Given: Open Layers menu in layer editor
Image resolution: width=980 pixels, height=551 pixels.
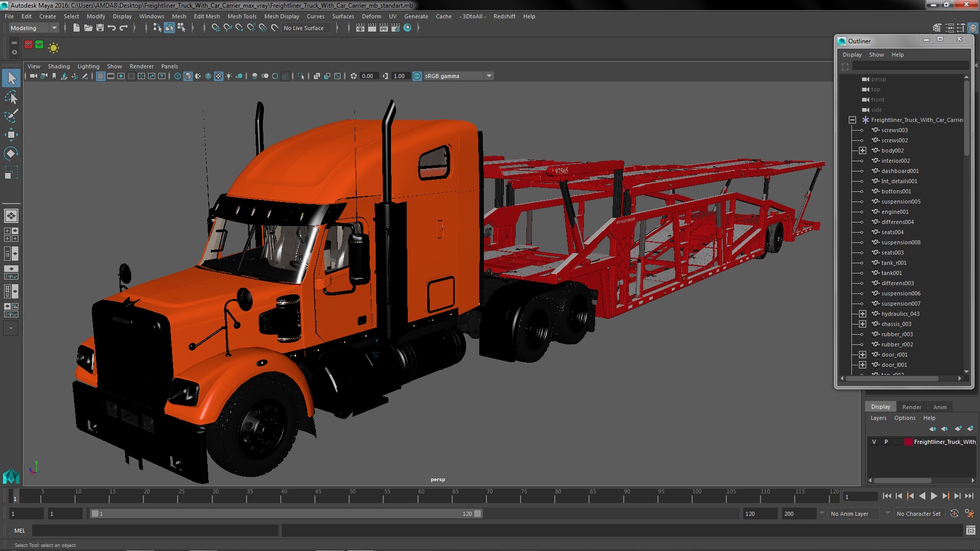Looking at the screenshot, I should point(878,418).
